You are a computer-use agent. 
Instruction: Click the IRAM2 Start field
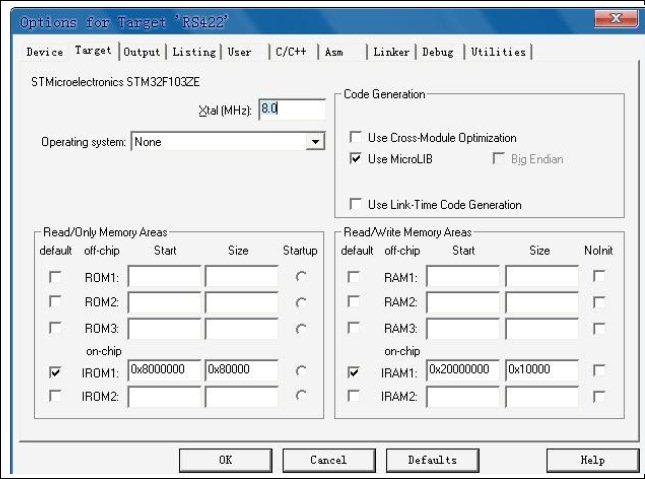tap(463, 396)
